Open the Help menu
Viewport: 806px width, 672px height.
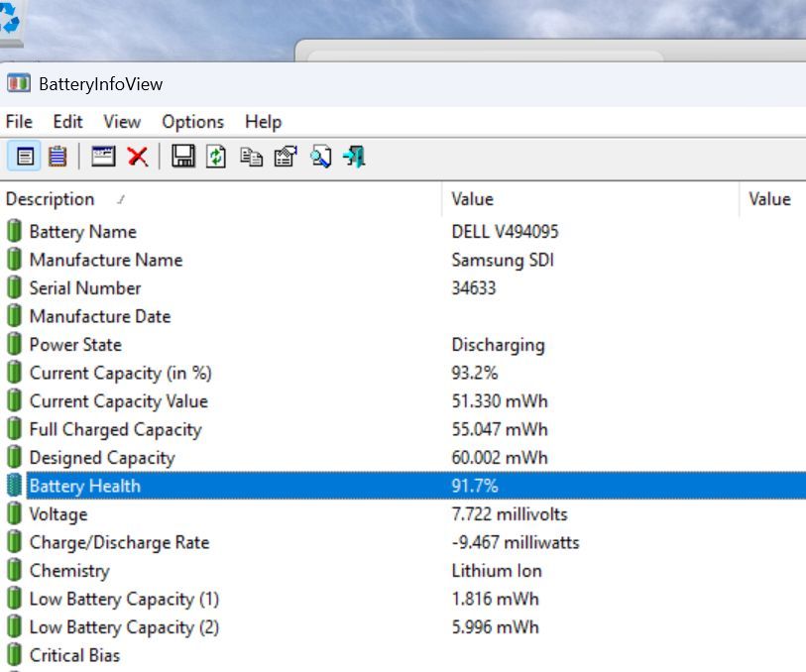click(x=263, y=122)
